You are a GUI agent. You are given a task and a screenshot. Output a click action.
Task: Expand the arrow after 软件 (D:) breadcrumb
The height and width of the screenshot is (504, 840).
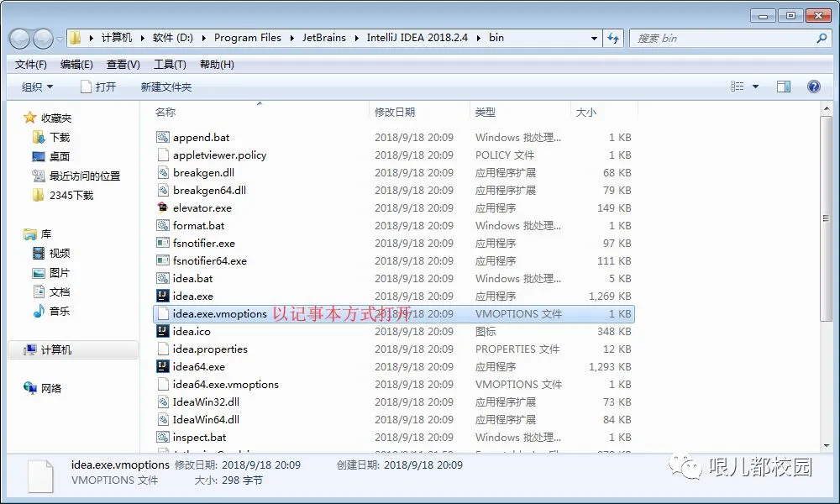point(204,38)
